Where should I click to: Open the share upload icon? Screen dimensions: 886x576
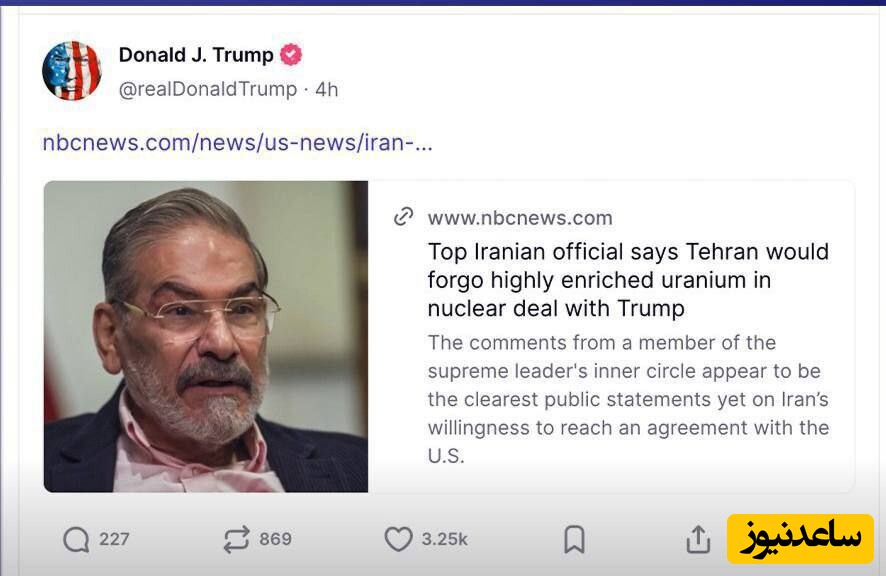click(x=697, y=540)
